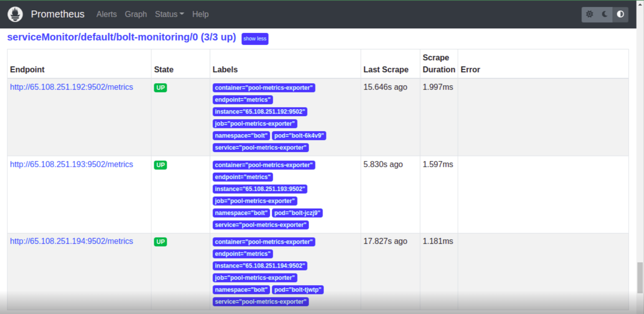Click namespace="bolt" label beside pod bolt-jczj9
The width and height of the screenshot is (644, 314).
point(241,213)
